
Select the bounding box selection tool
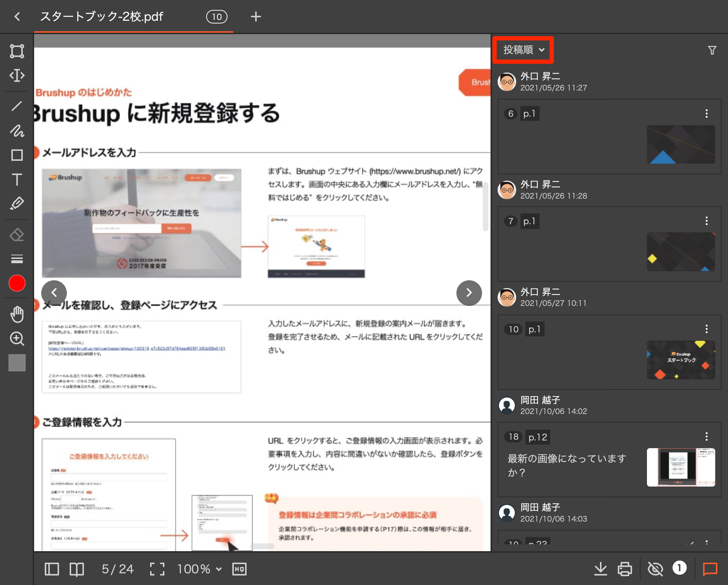pyautogui.click(x=17, y=51)
